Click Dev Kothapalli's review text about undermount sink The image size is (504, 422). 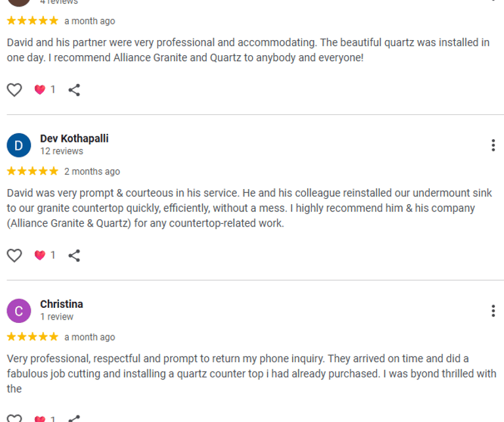[x=241, y=208]
